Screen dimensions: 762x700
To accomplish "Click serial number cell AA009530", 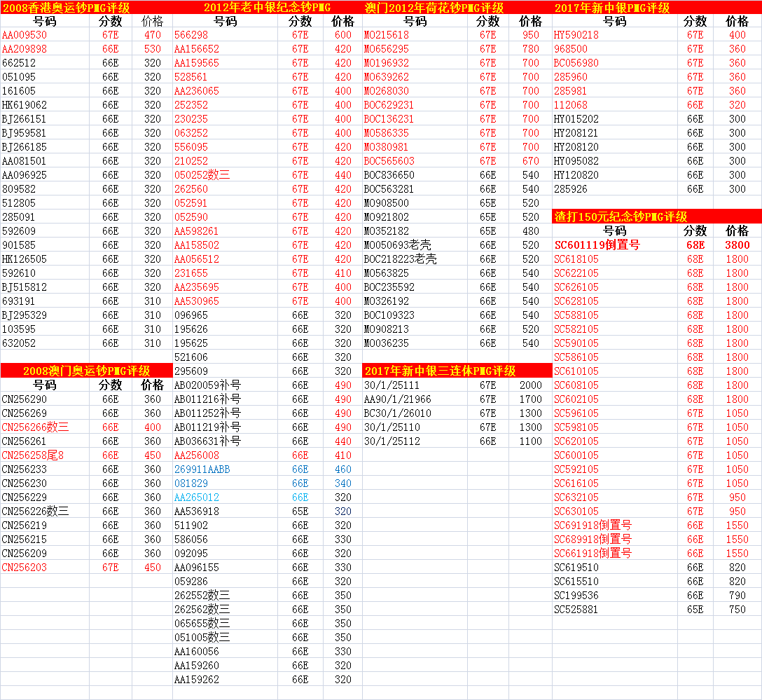I will tap(25, 35).
